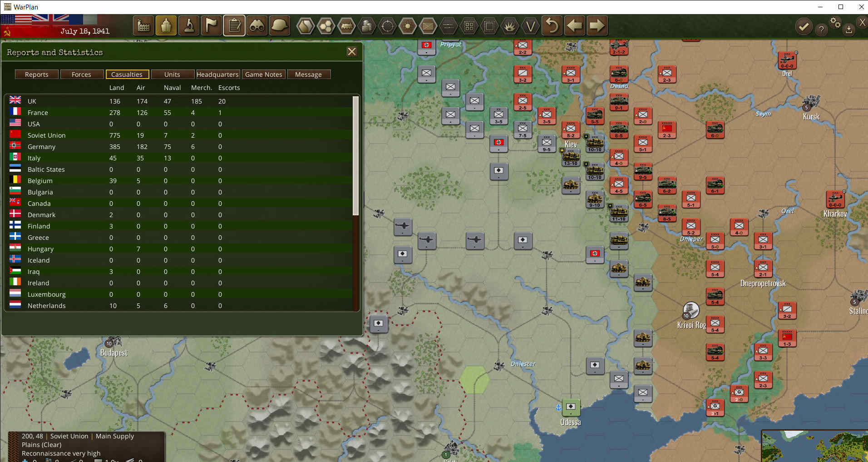The height and width of the screenshot is (462, 868).
Task: Click the reports clipboard toolbar icon
Action: pyautogui.click(x=234, y=26)
